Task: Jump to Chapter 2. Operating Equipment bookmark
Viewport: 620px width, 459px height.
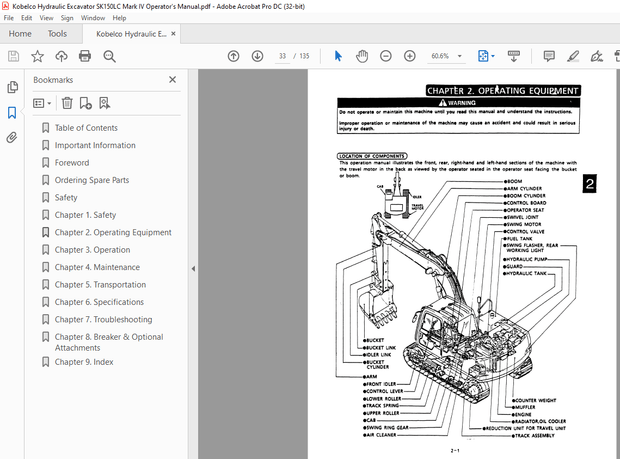Action: pos(113,232)
